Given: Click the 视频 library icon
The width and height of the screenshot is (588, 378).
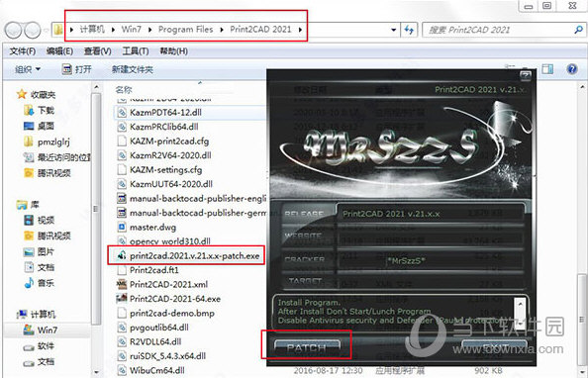Looking at the screenshot, I should [29, 220].
